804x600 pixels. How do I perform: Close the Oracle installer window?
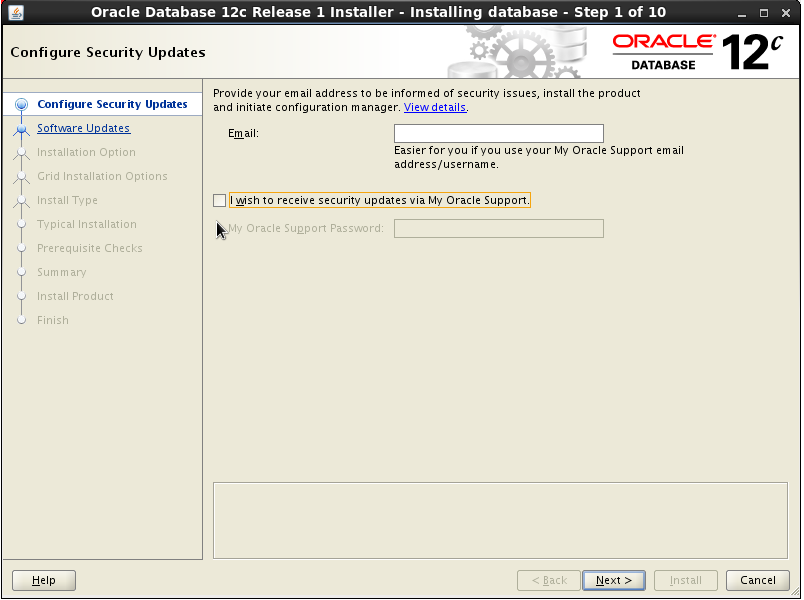click(x=786, y=13)
